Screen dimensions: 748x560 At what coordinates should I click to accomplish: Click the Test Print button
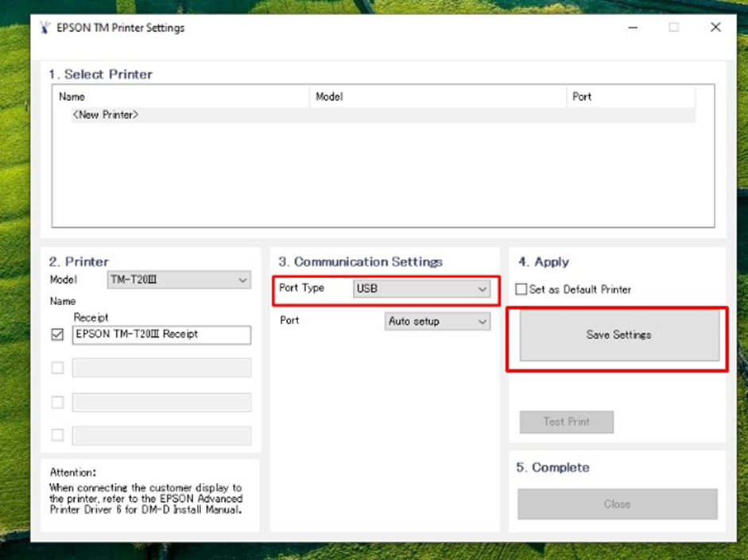566,422
